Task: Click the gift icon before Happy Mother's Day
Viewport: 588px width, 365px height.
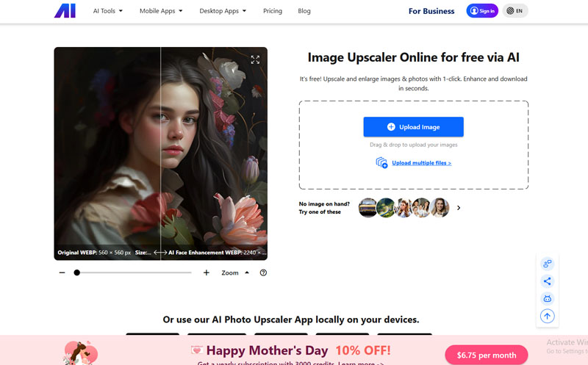Action: pos(197,350)
